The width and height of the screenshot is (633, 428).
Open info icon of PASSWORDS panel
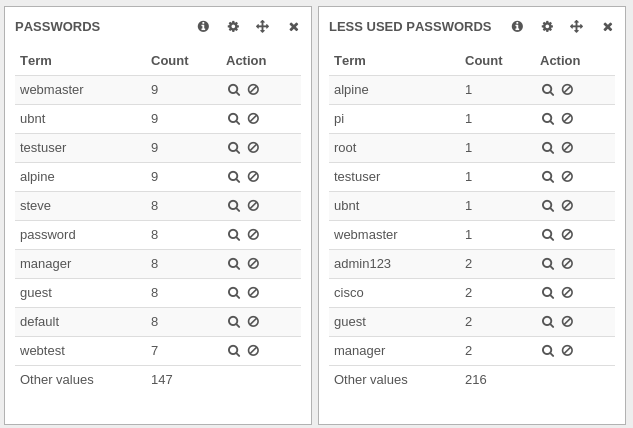click(203, 27)
